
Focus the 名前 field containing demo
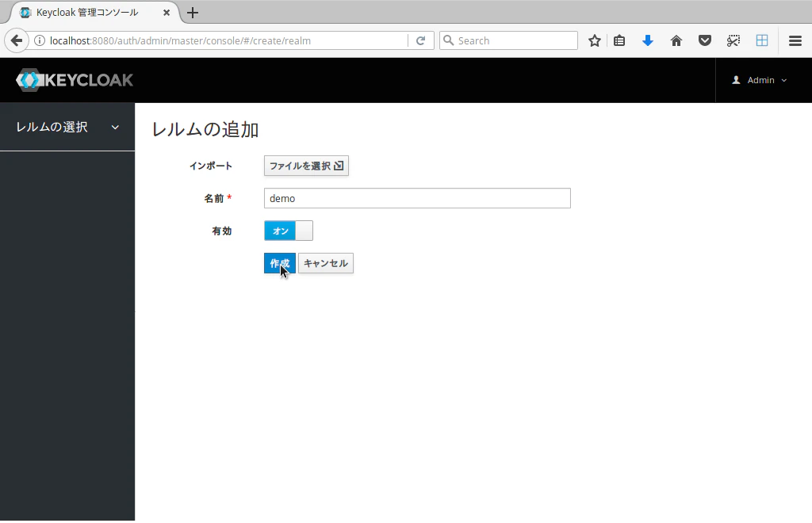[417, 198]
